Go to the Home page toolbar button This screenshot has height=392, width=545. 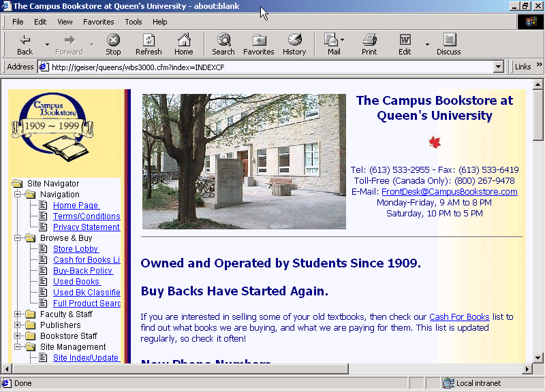[184, 45]
